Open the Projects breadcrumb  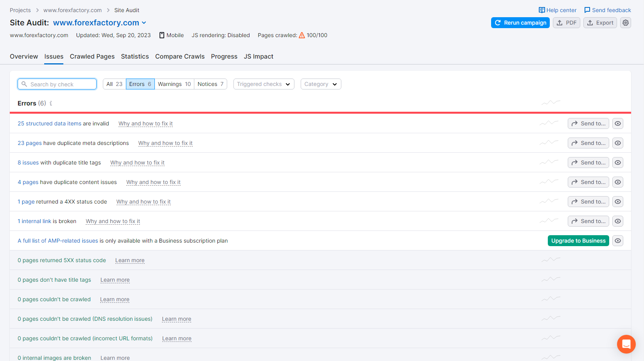[x=20, y=10]
